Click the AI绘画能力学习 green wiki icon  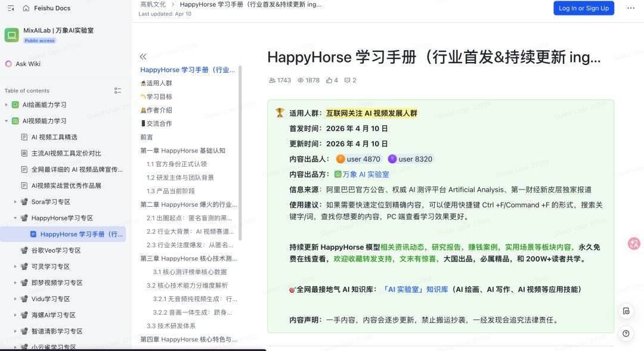coord(15,105)
